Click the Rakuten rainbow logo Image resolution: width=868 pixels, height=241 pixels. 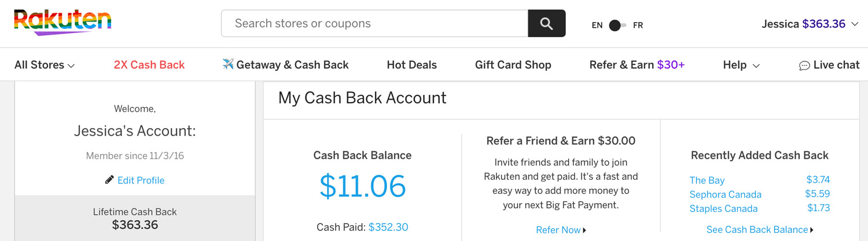coord(62,22)
